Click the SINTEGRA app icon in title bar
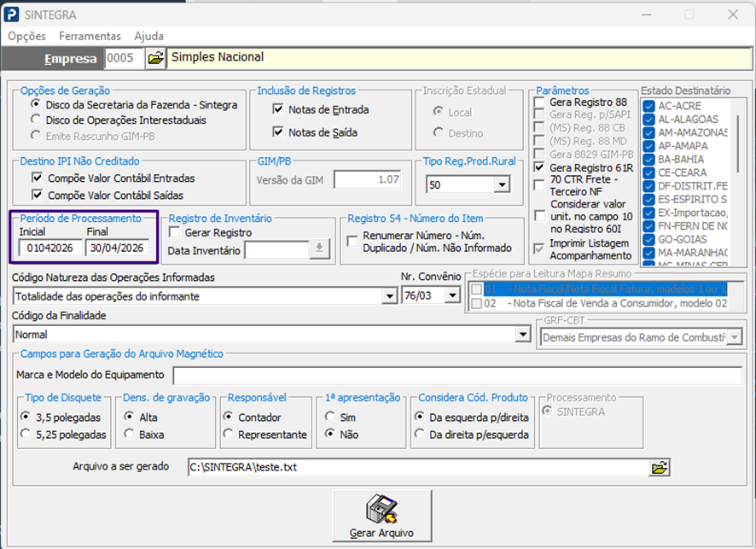This screenshot has height=549, width=756. (11, 15)
